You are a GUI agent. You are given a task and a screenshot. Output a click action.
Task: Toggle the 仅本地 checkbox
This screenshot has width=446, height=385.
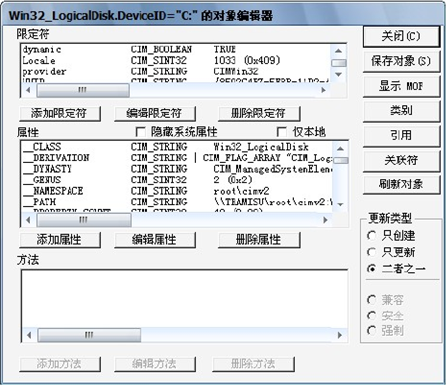pyautogui.click(x=282, y=132)
